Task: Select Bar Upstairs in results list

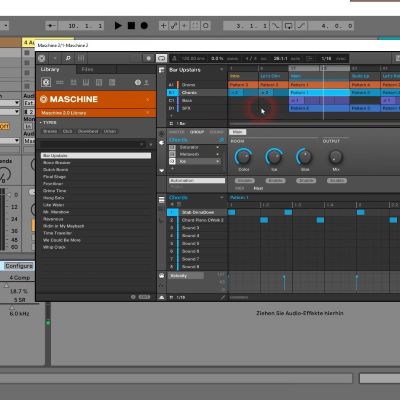Action: pyautogui.click(x=96, y=156)
